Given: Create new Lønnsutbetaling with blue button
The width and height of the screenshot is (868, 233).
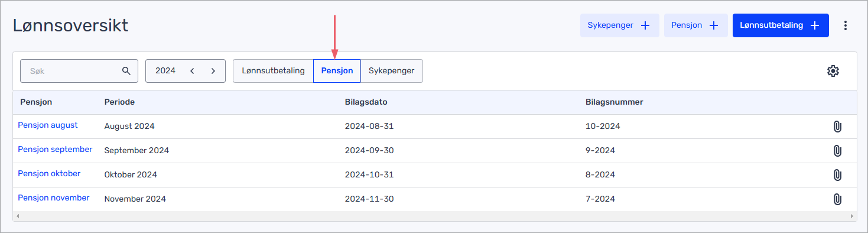Looking at the screenshot, I should (781, 25).
